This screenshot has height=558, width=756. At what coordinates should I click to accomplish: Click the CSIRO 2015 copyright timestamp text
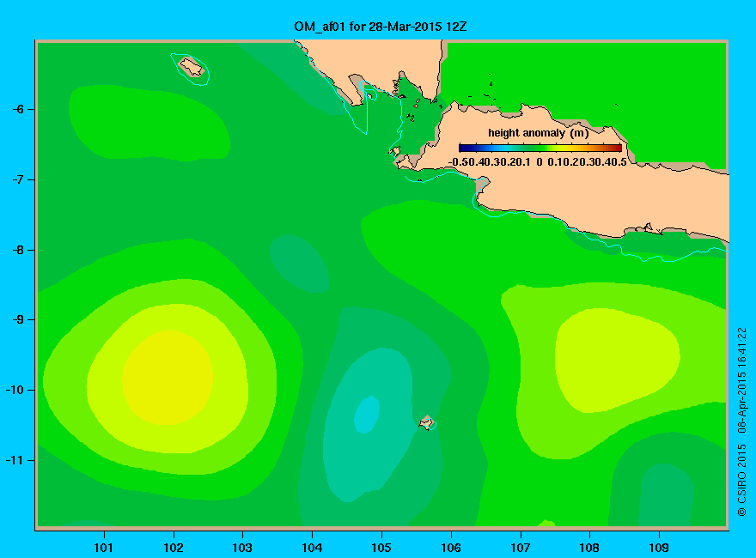742,422
